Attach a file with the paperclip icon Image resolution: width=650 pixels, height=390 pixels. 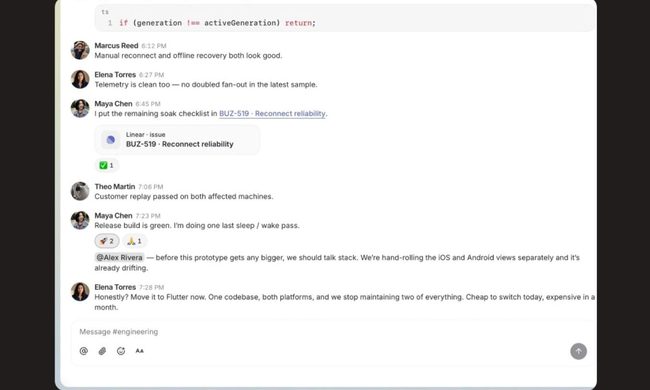coord(102,351)
